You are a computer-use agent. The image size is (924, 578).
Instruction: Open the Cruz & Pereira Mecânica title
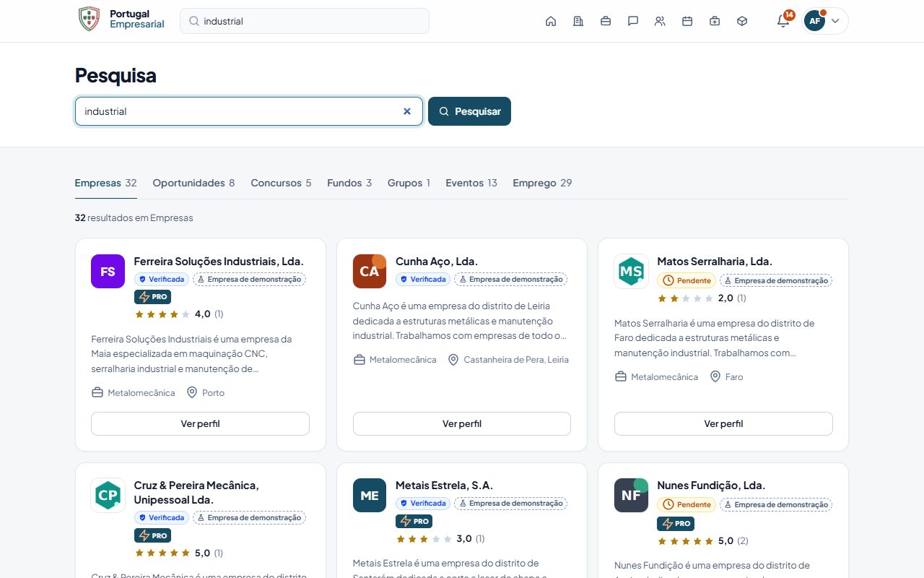(196, 492)
